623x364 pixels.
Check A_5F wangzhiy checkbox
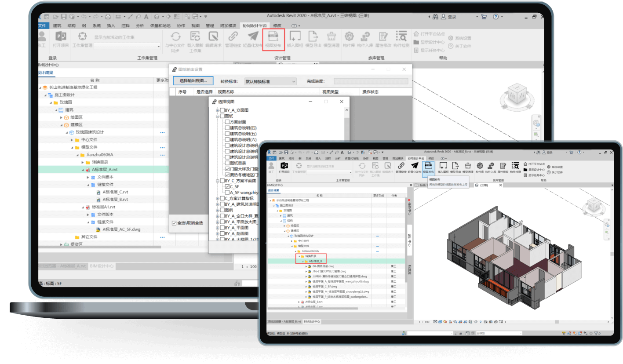227,192
